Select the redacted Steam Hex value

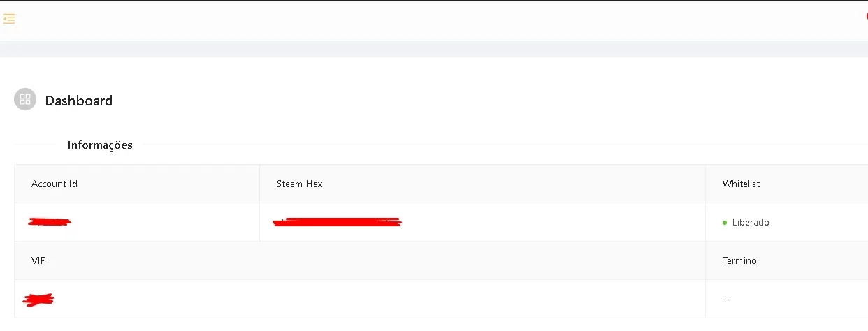337,222
